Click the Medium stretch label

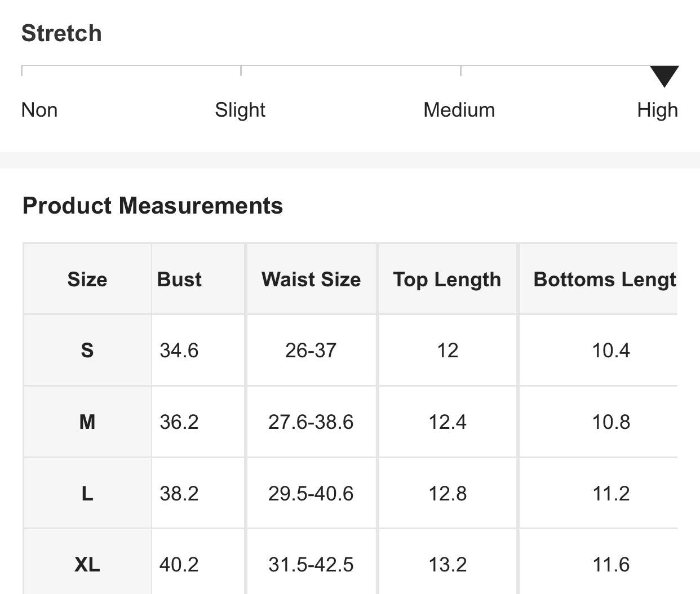459,110
